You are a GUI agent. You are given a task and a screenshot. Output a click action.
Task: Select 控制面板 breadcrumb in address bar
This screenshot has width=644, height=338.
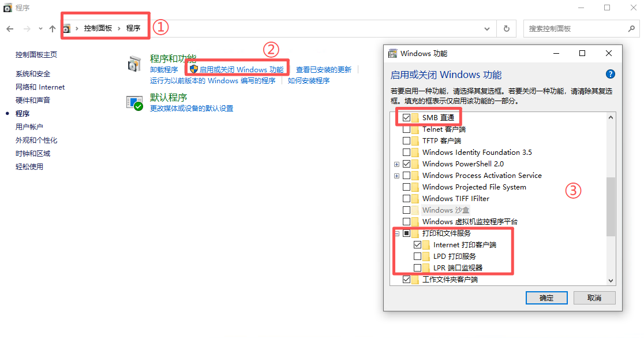click(x=98, y=28)
